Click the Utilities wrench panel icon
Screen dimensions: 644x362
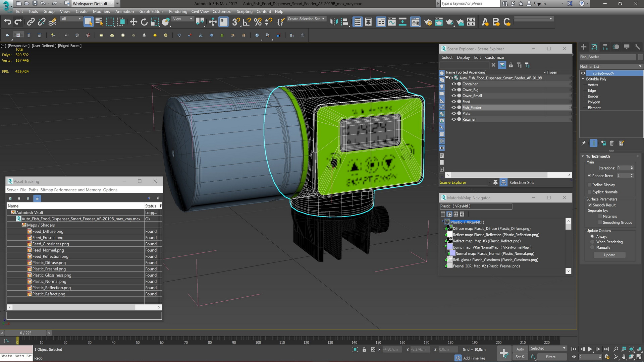tap(637, 47)
